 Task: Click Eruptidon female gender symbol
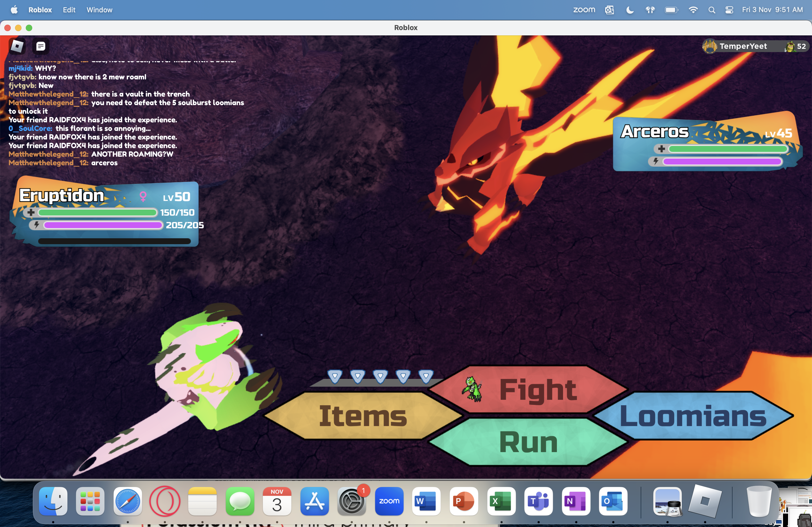click(143, 196)
